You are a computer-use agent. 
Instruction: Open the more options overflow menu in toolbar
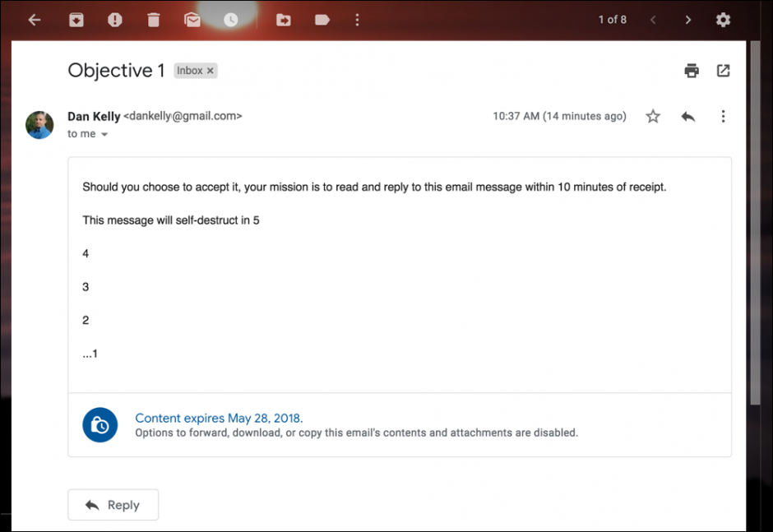click(x=357, y=19)
